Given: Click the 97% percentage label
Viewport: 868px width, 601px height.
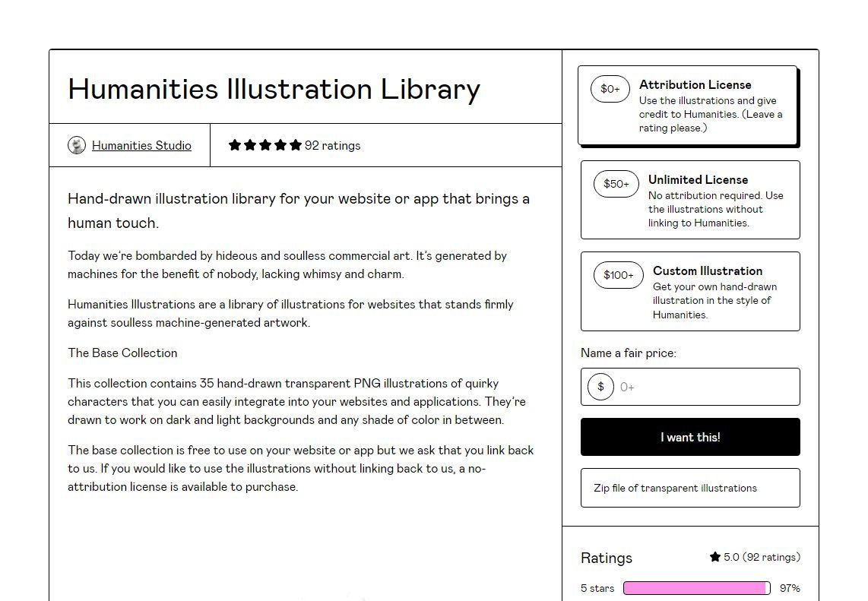Looking at the screenshot, I should pyautogui.click(x=790, y=588).
